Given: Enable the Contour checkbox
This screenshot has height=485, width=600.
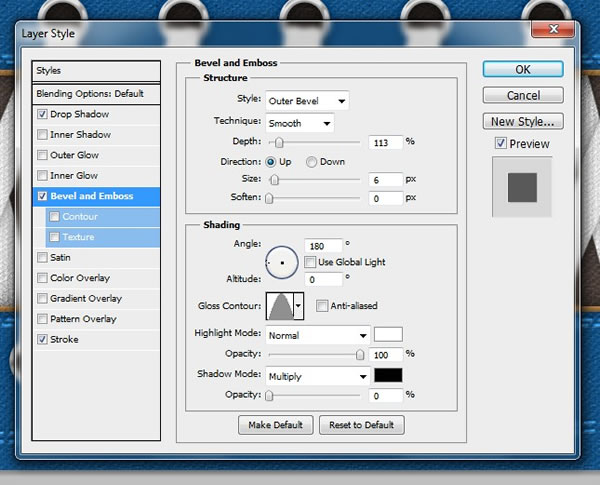Looking at the screenshot, I should (x=54, y=217).
